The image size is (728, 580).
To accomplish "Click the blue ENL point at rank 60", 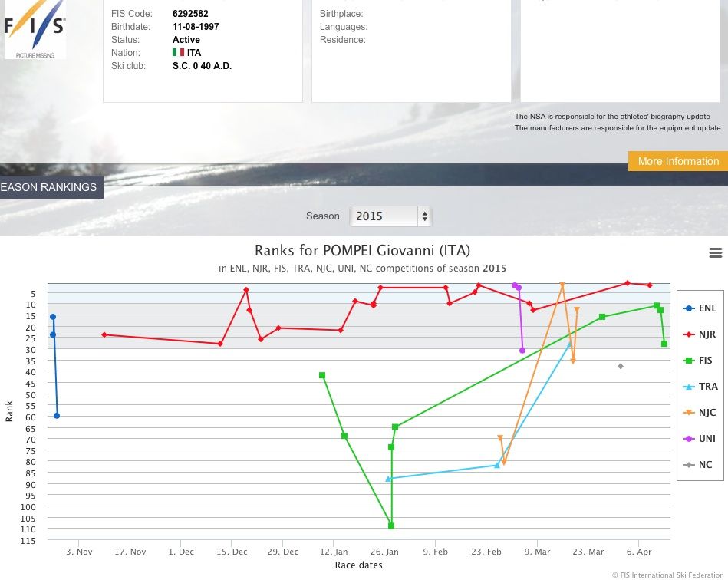I will point(57,416).
